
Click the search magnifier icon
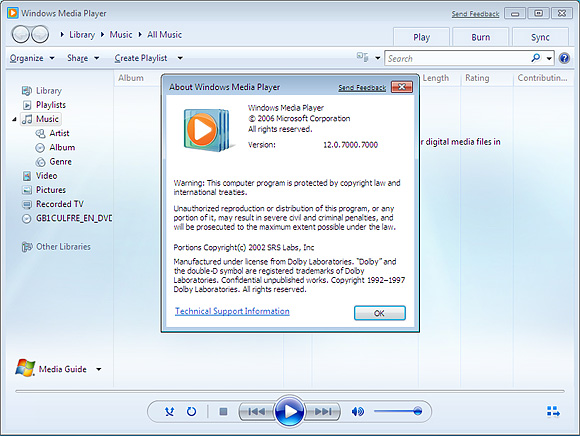[536, 58]
